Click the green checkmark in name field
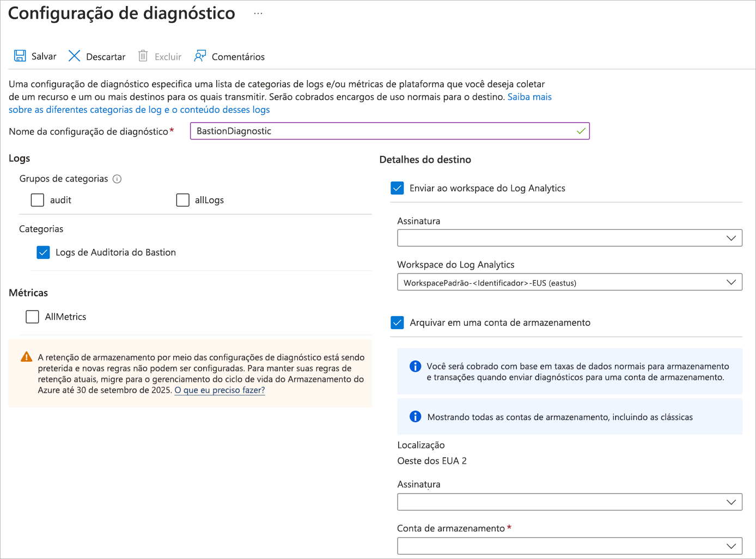This screenshot has height=559, width=756. pyautogui.click(x=581, y=131)
